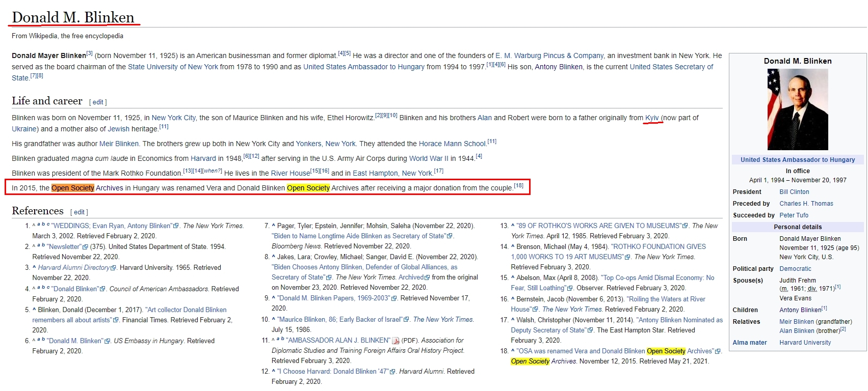Viewport: 868px width, 391px height.
Task: Open the United States Secretary of State link
Action: tap(671, 67)
